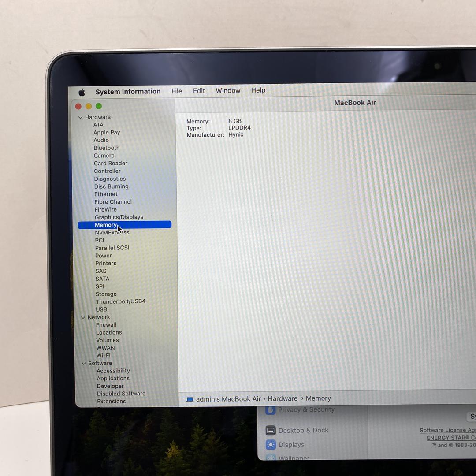Click the laptop icon in path bar
Screen dimensions: 476x476
(190, 399)
